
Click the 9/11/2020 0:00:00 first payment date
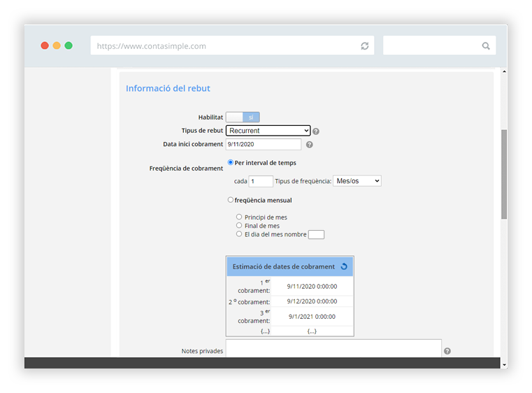(312, 287)
